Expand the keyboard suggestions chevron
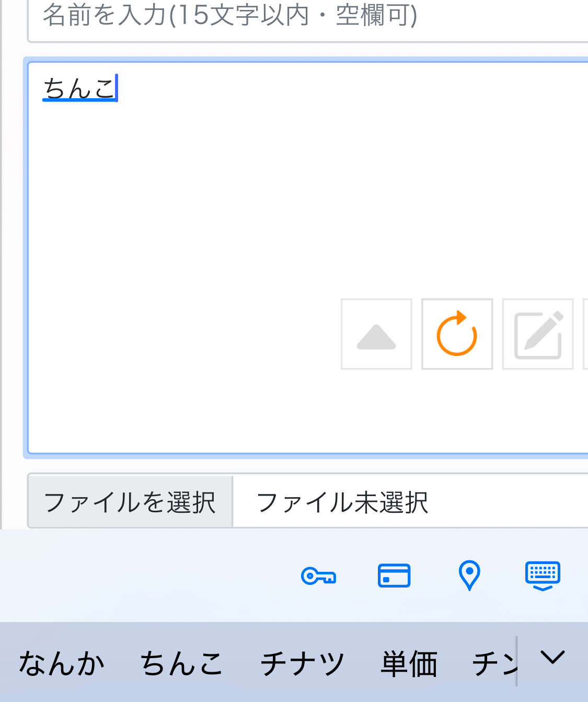Screen dimensions: 588x702 point(553,658)
